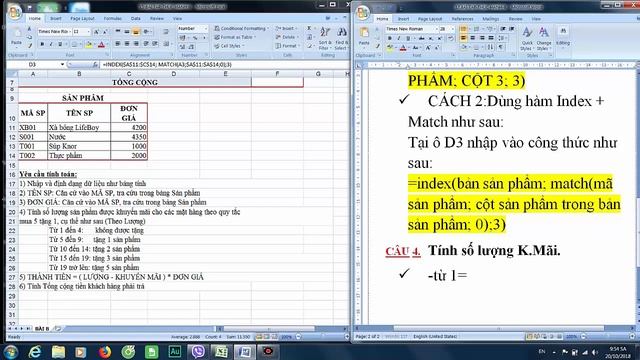Open the Excel font name dropdown
The image size is (640, 360).
point(70,31)
